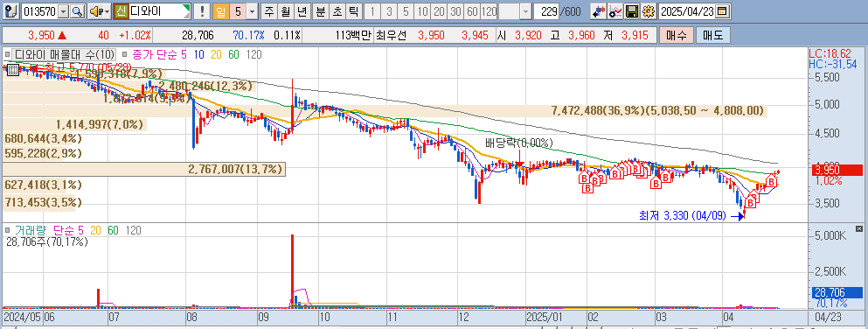This screenshot has width=868, height=329.
Task: Click the grid icon at chart top-left
Action: point(12,69)
